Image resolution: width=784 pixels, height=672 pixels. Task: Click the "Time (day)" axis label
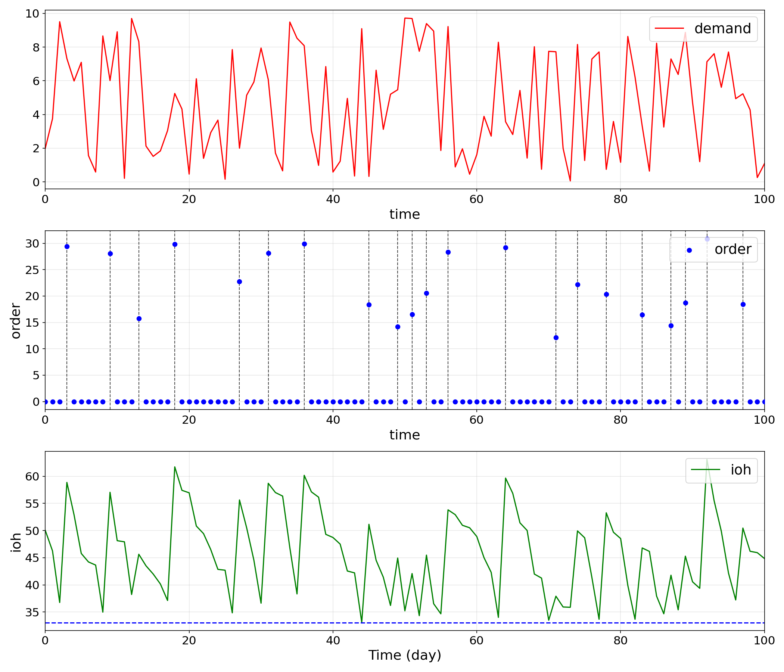point(404,655)
